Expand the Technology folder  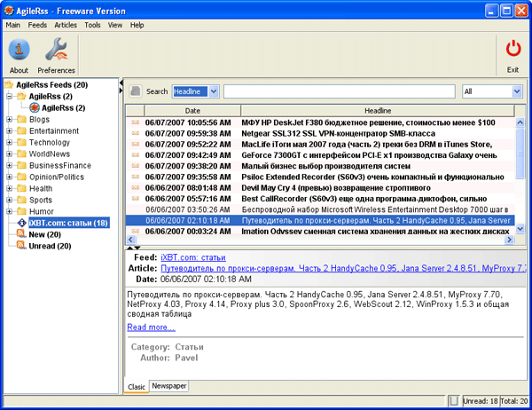pos(9,143)
